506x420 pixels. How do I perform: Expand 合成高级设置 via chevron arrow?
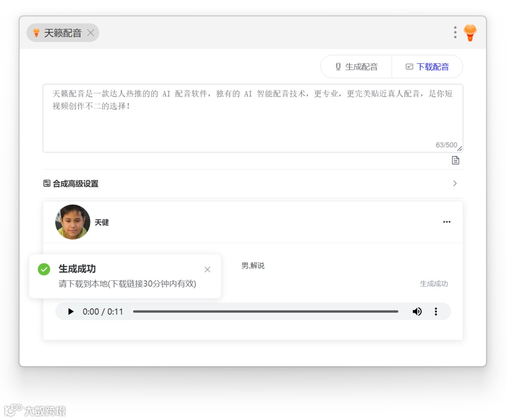click(454, 183)
